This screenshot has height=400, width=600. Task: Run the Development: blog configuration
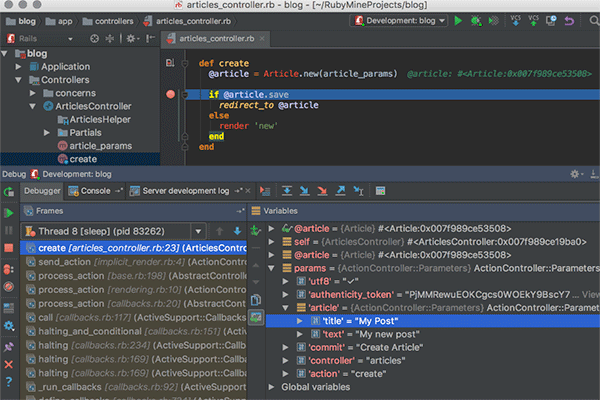tap(458, 21)
